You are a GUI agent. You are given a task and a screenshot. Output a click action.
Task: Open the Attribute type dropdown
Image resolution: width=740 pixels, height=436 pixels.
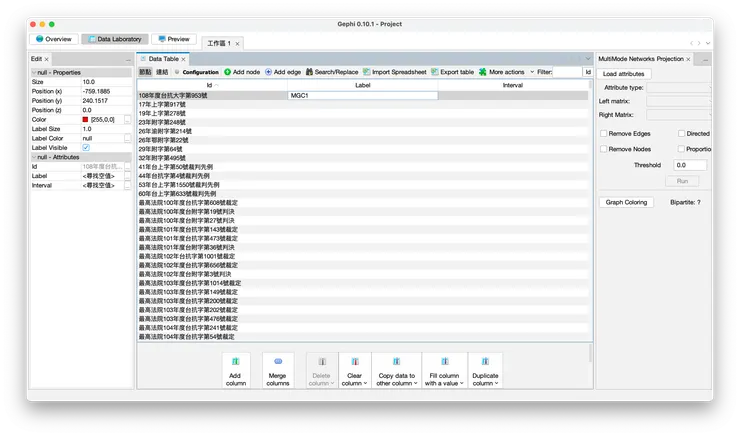click(x=678, y=88)
